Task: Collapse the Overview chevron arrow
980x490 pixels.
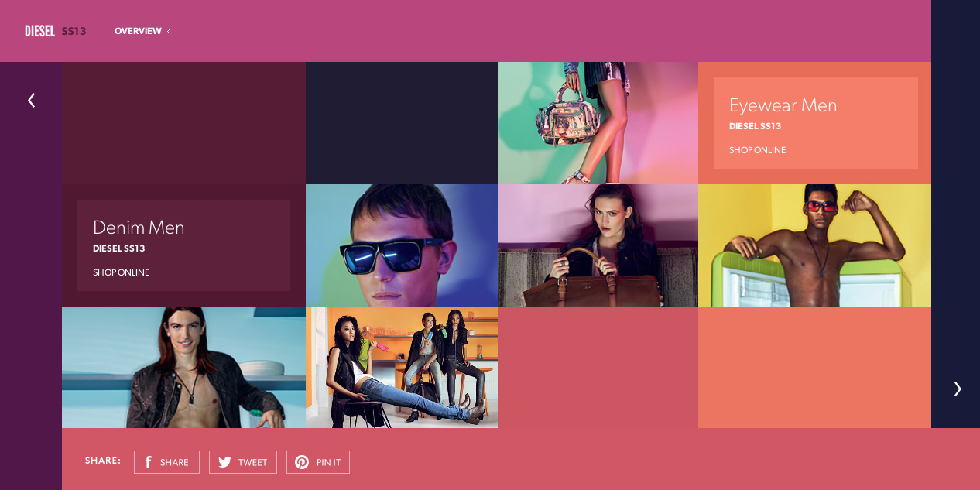Action: click(x=169, y=31)
